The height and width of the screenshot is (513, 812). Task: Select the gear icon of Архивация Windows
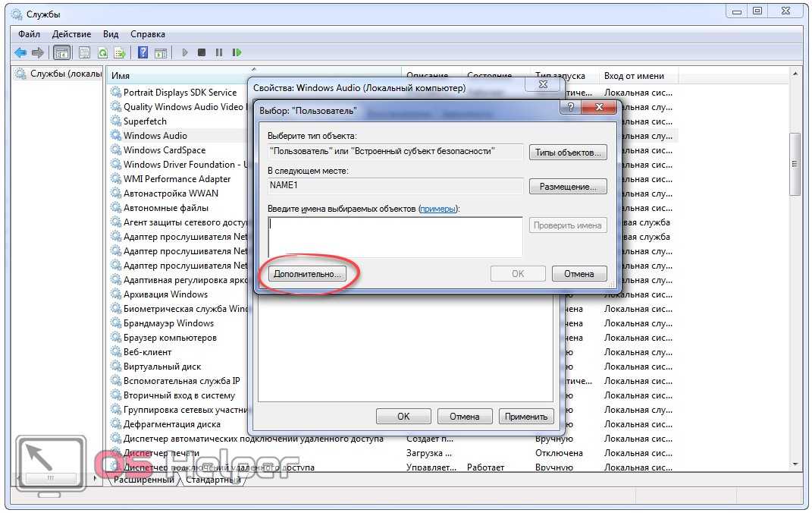116,294
